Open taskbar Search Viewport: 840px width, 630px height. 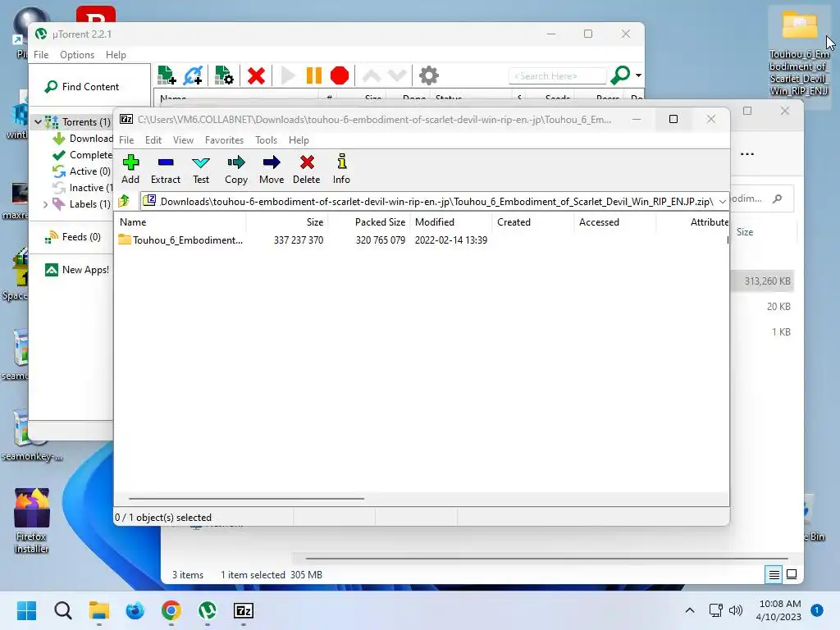[x=62, y=610]
